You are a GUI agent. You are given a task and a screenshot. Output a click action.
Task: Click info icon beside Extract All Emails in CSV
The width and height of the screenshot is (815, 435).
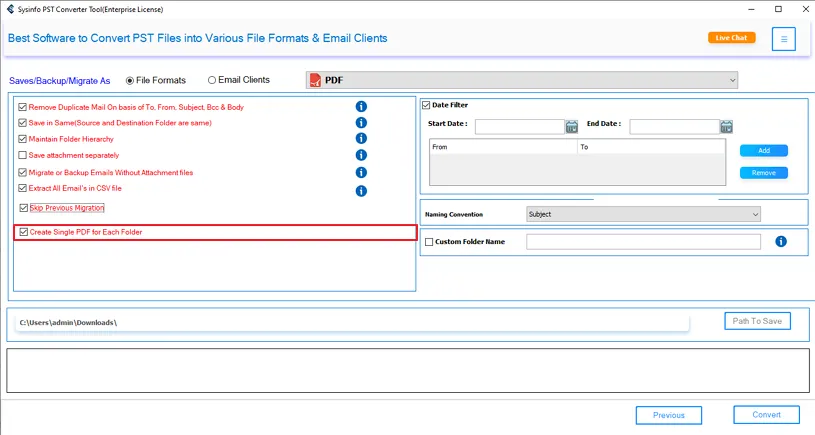(x=361, y=190)
